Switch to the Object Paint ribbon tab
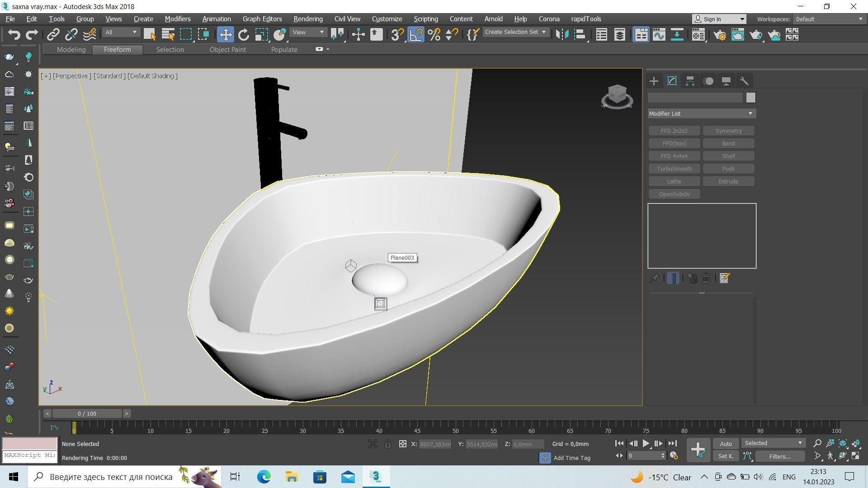 [227, 50]
